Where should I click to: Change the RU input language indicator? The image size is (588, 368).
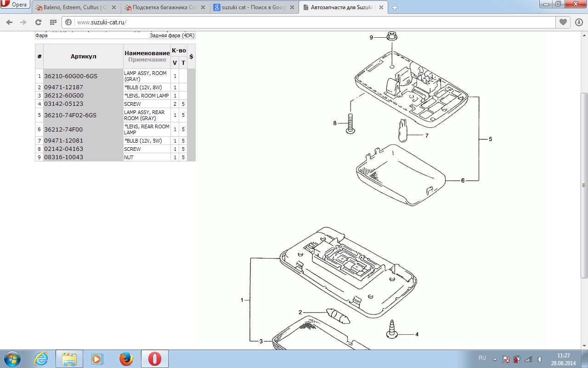click(x=482, y=358)
